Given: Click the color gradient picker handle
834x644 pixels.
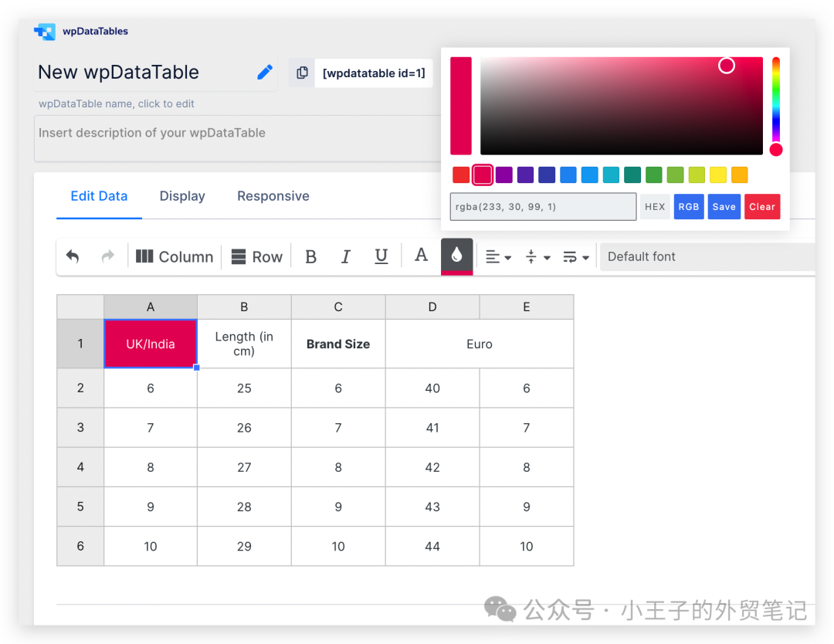Looking at the screenshot, I should tap(727, 66).
